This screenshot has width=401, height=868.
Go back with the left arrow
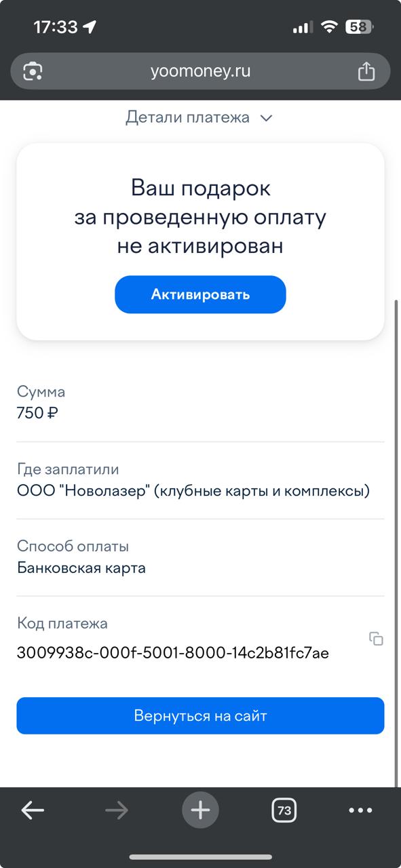click(x=33, y=810)
